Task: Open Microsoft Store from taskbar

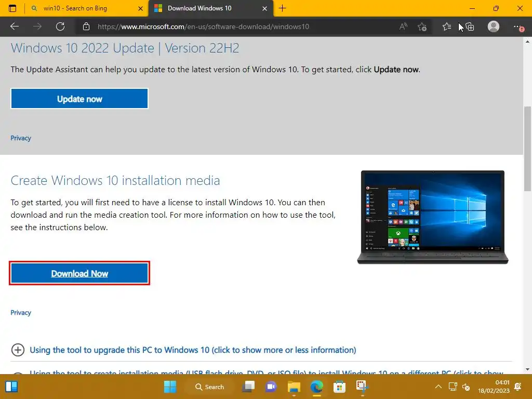Action: [339, 387]
